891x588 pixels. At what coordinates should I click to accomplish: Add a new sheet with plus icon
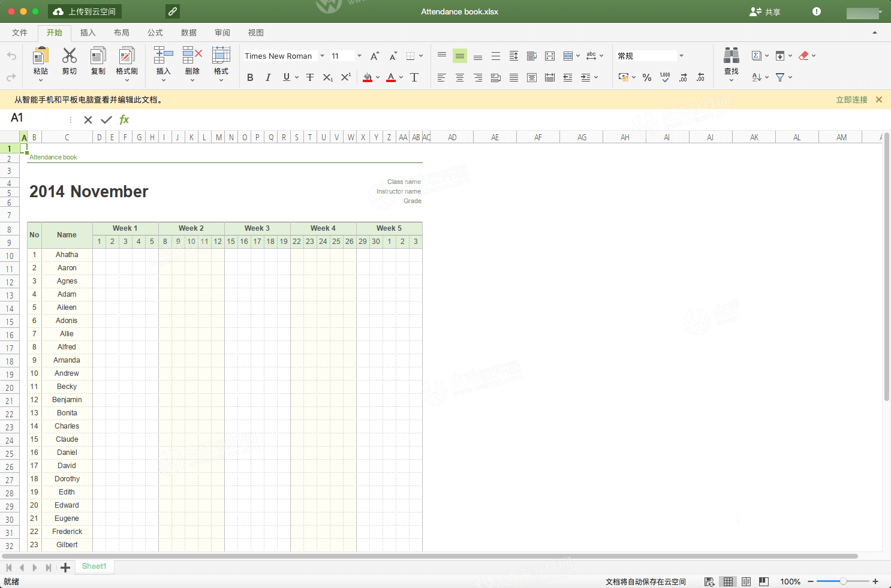point(65,568)
